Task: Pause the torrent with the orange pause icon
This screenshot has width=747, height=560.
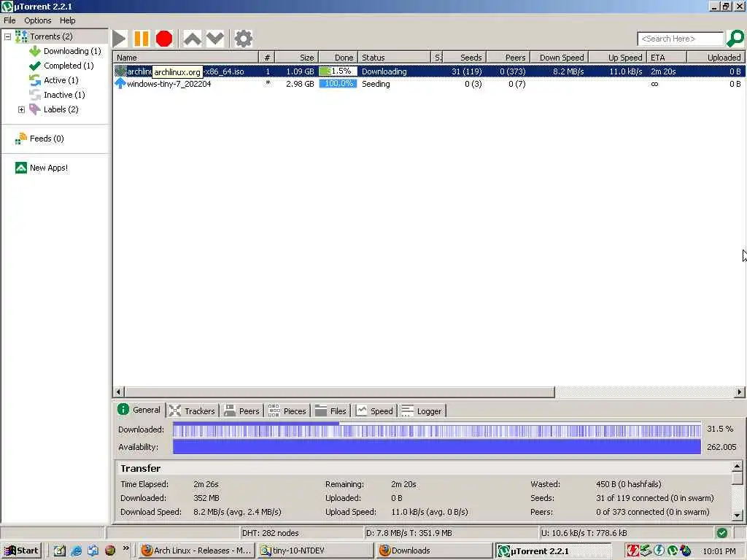Action: point(142,39)
